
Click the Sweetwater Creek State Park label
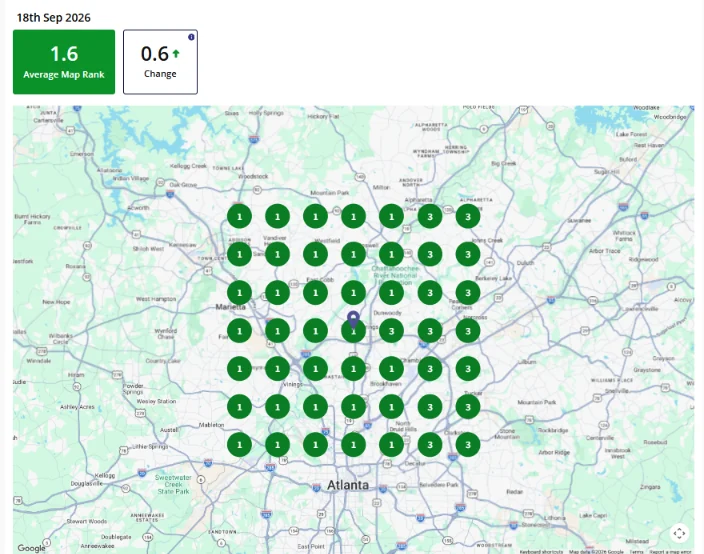(173, 484)
